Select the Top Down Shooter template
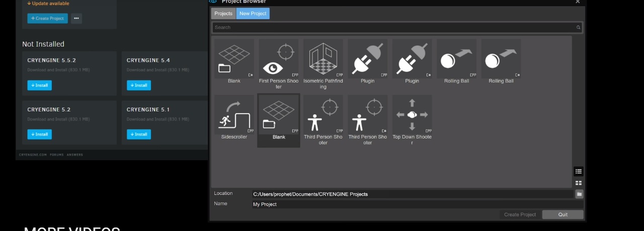 tap(412, 121)
